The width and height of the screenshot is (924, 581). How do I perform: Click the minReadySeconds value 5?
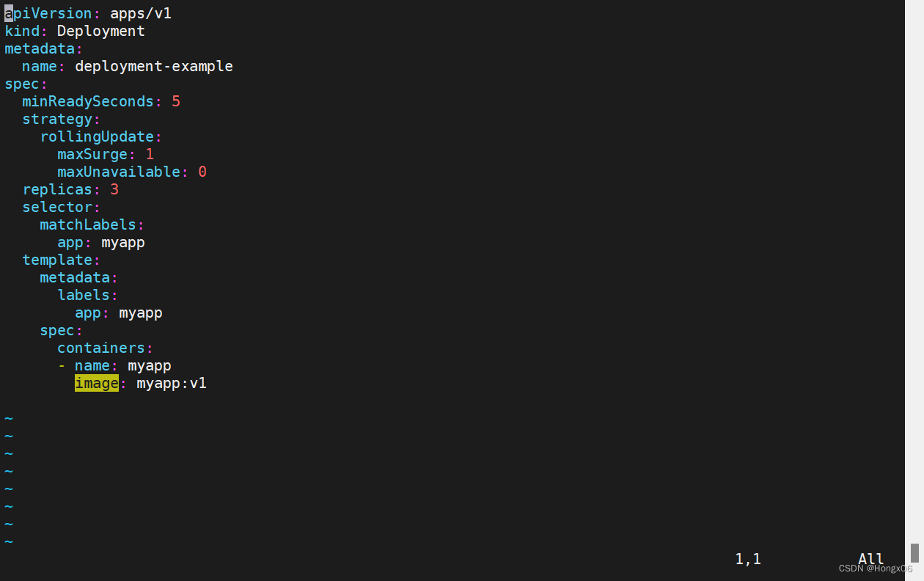point(176,101)
